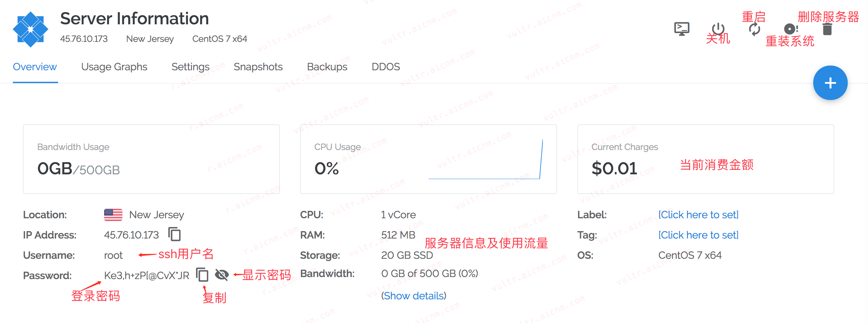Copy the IP address to clipboard
The width and height of the screenshot is (868, 323).
[175, 234]
